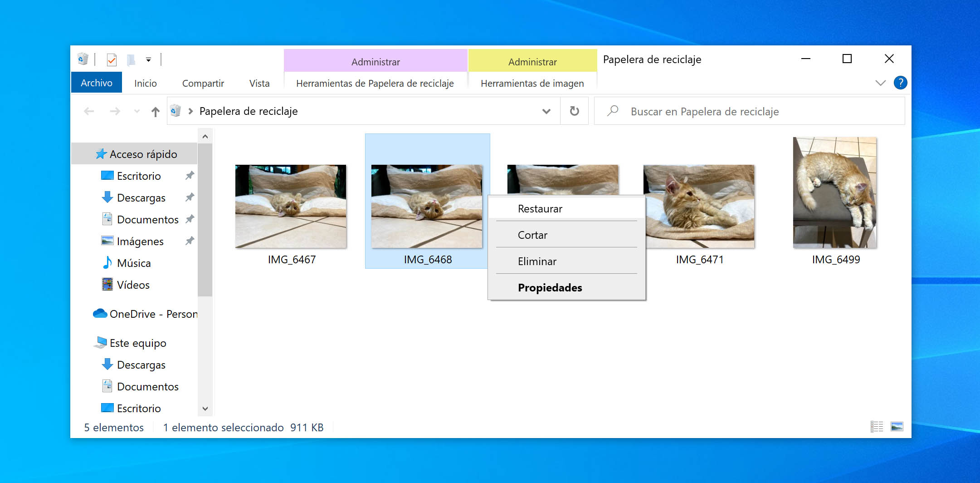Switch to large thumbnails view icon
The height and width of the screenshot is (483, 980).
pos(897,427)
